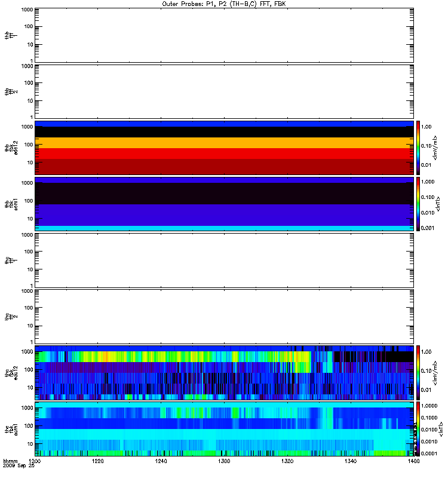Click the '1200' time axis label
448x478 pixels.
(x=35, y=461)
